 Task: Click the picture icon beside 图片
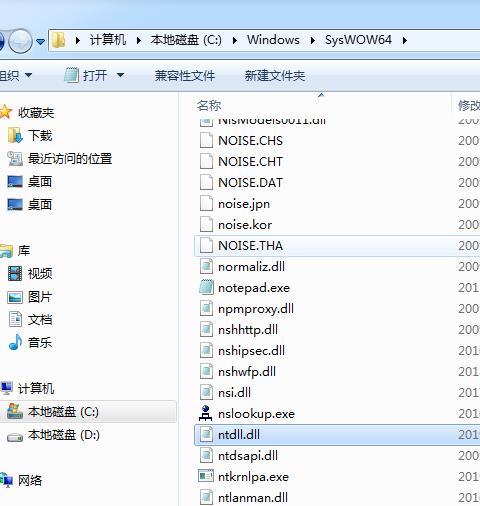tap(15, 297)
